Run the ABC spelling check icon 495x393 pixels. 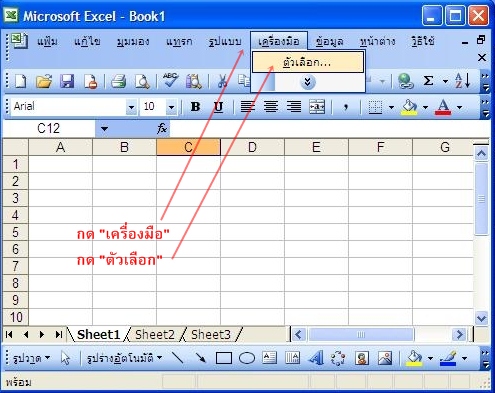[x=171, y=81]
